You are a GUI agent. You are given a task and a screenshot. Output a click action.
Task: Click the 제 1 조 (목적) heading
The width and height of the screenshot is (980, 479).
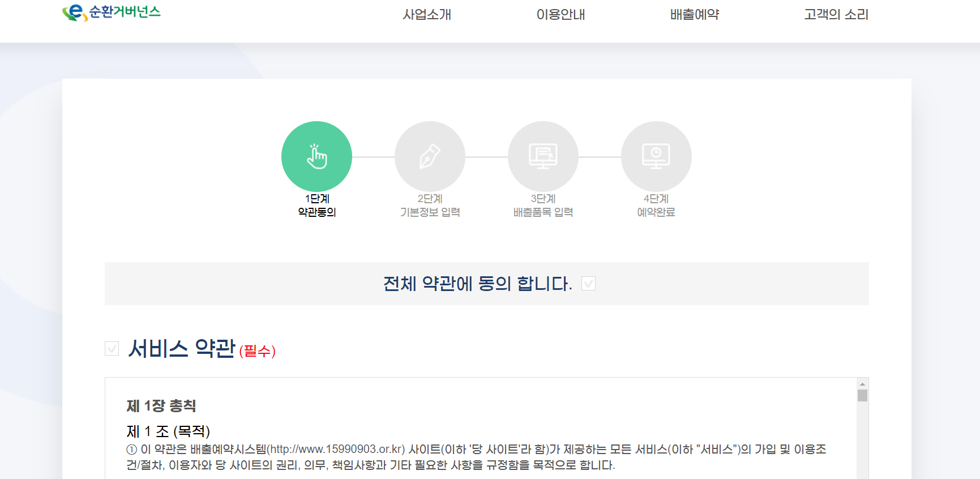coord(168,431)
